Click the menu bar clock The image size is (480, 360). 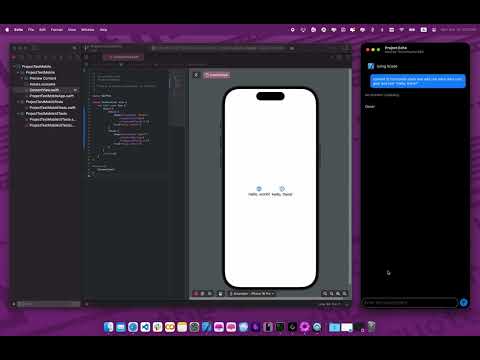coord(458,30)
